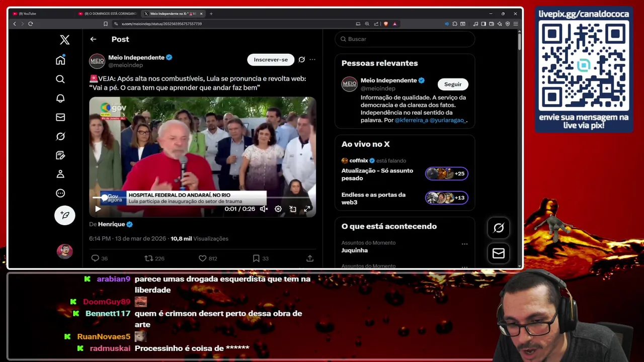This screenshot has width=644, height=362.
Task: Close the Meio Independente tab
Action: (x=201, y=14)
